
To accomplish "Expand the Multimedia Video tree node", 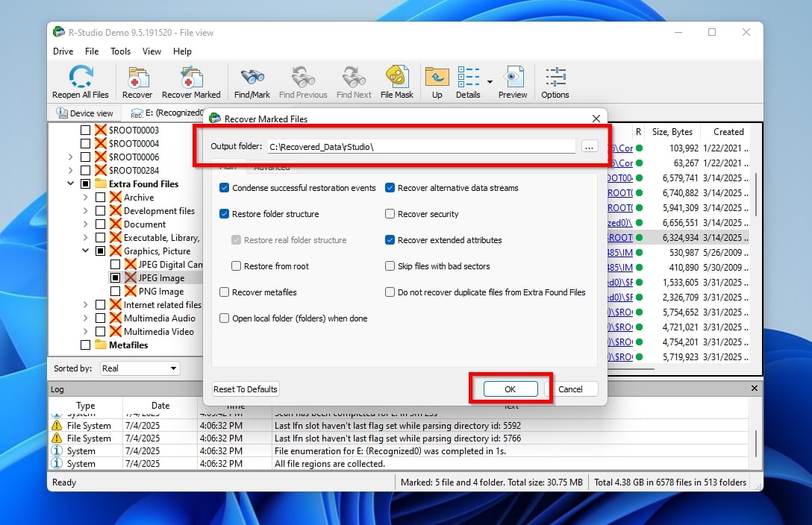I will point(85,332).
